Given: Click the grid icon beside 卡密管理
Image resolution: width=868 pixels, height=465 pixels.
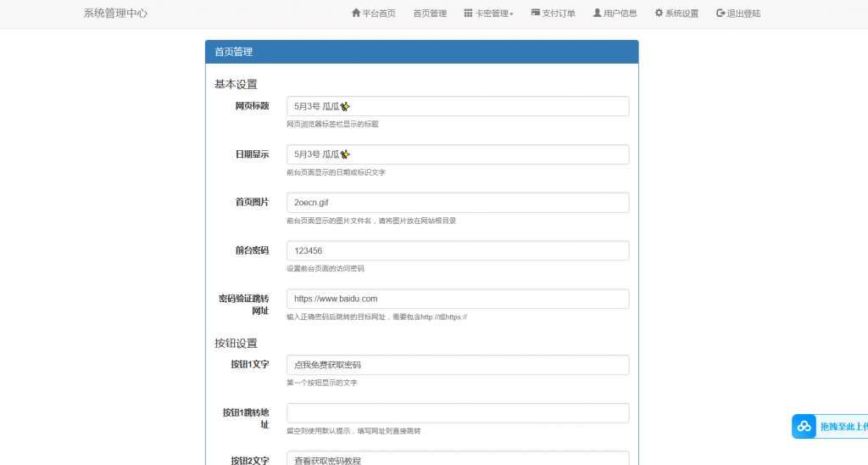Looking at the screenshot, I should click(x=468, y=13).
